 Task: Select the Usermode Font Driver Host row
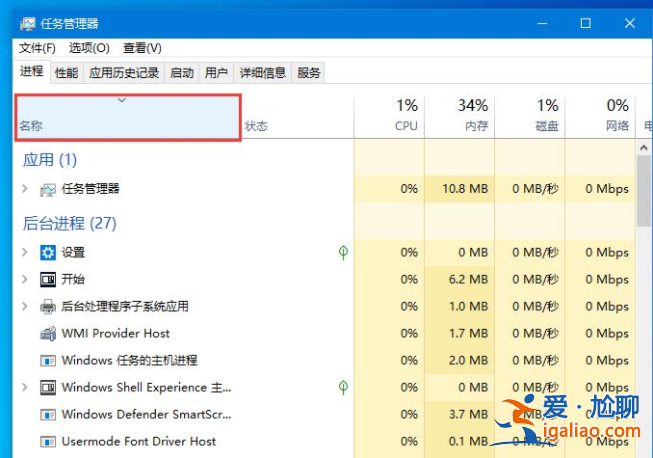(324, 441)
